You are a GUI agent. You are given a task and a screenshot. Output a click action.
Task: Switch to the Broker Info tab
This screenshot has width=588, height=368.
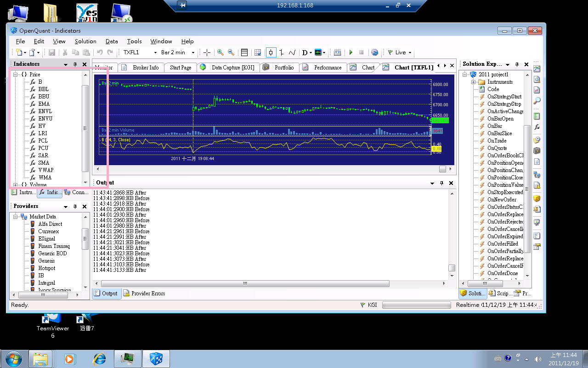tap(141, 68)
